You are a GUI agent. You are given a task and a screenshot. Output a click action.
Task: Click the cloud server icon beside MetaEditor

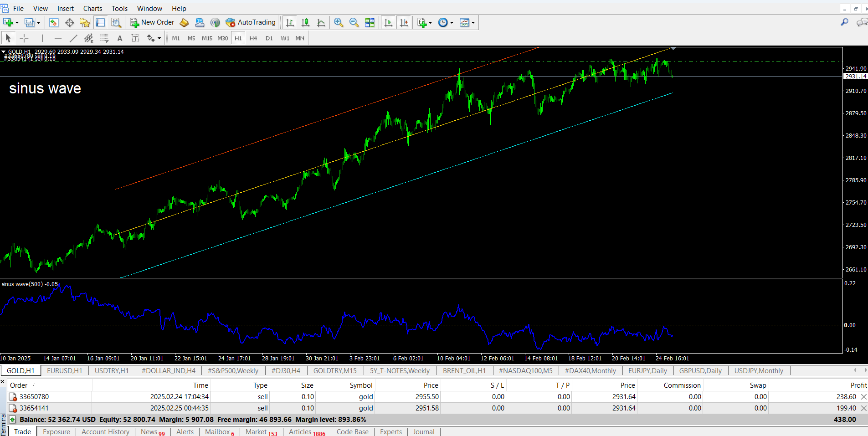click(200, 22)
